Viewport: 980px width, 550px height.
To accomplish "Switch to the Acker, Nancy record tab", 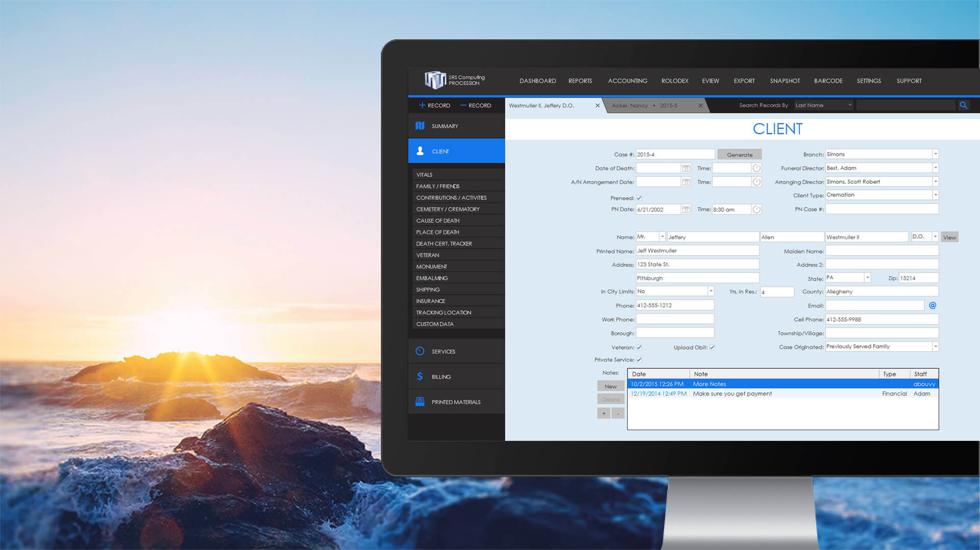I will click(x=644, y=106).
